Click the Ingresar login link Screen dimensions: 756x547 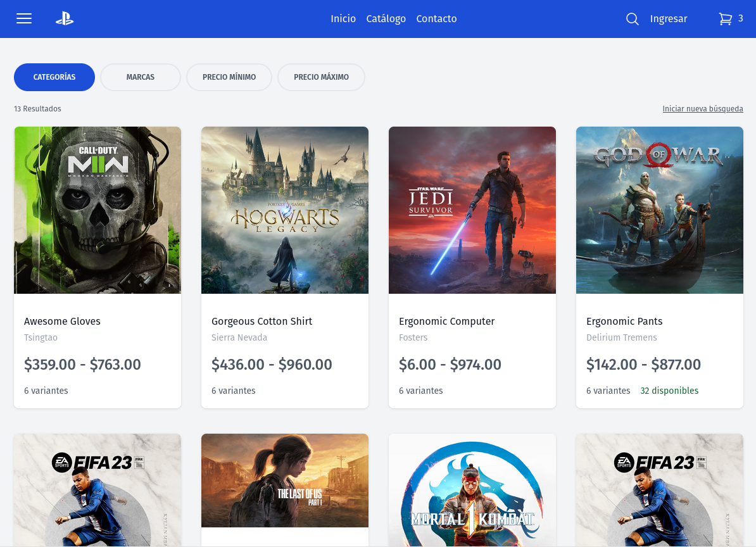[x=668, y=19]
